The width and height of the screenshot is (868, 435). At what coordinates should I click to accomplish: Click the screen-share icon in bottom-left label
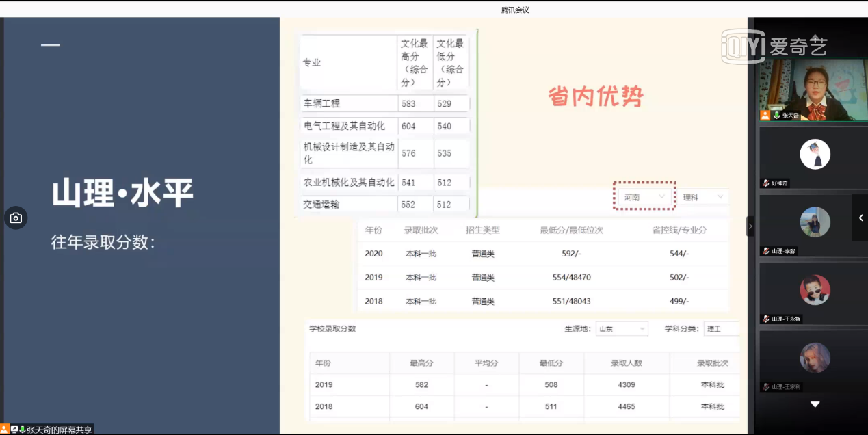[14, 430]
